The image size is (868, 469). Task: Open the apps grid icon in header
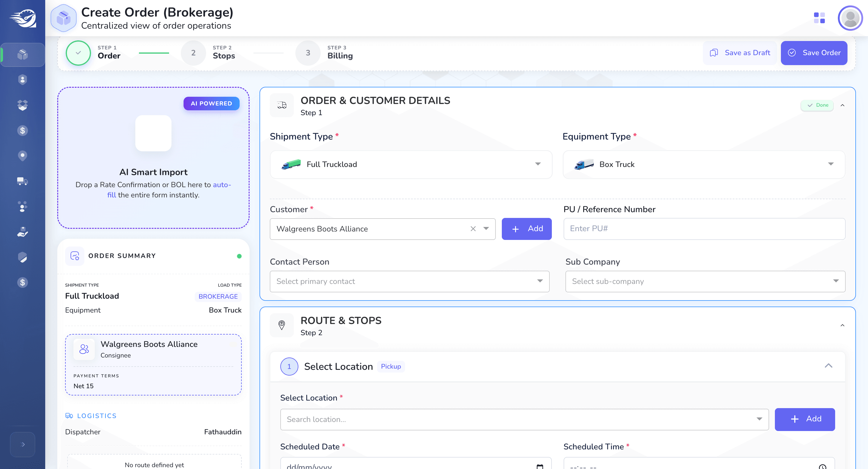(819, 18)
